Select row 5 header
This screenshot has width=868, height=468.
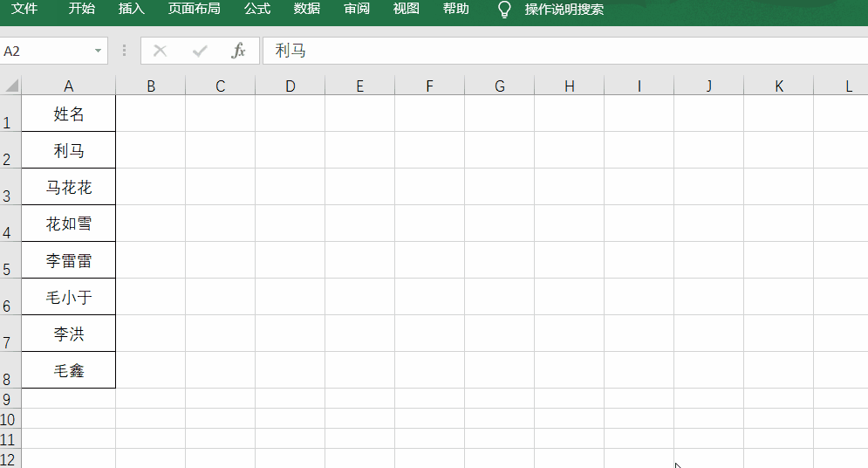tap(10, 259)
